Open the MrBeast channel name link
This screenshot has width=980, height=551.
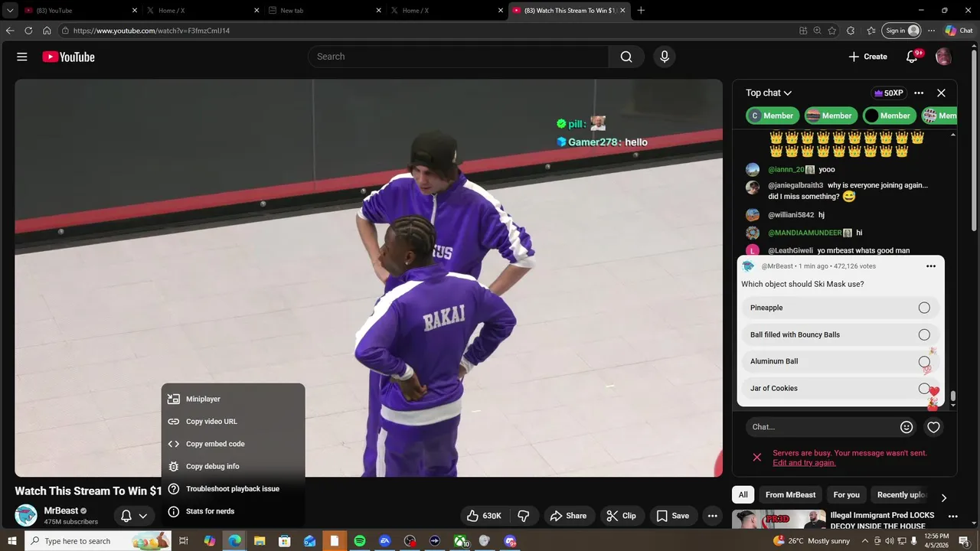pyautogui.click(x=61, y=510)
